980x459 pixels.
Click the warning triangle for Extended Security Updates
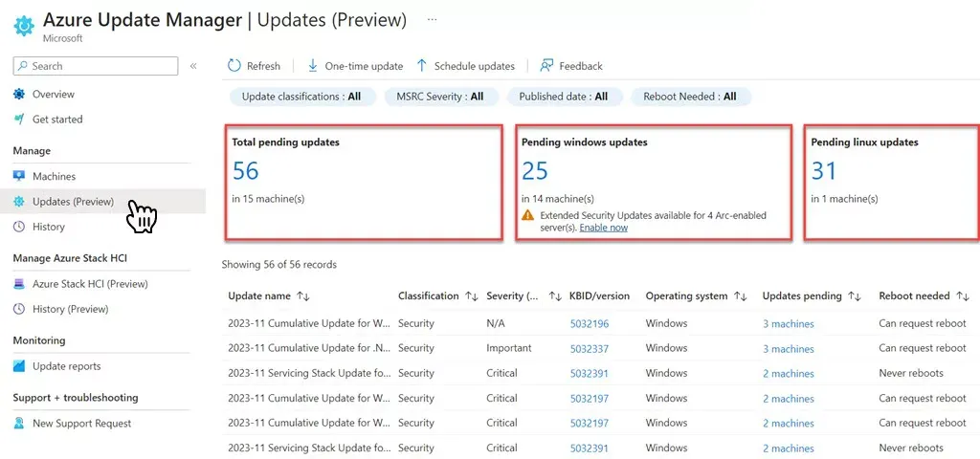(528, 215)
